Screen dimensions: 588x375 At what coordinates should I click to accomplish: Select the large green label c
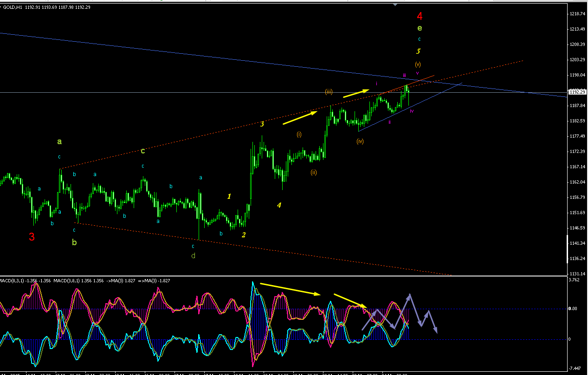coord(143,151)
